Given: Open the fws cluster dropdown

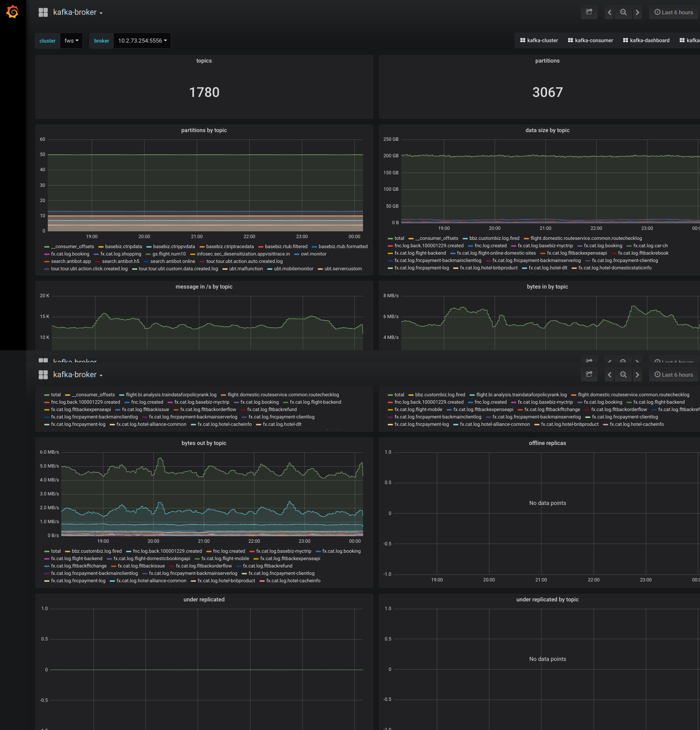Looking at the screenshot, I should point(72,41).
